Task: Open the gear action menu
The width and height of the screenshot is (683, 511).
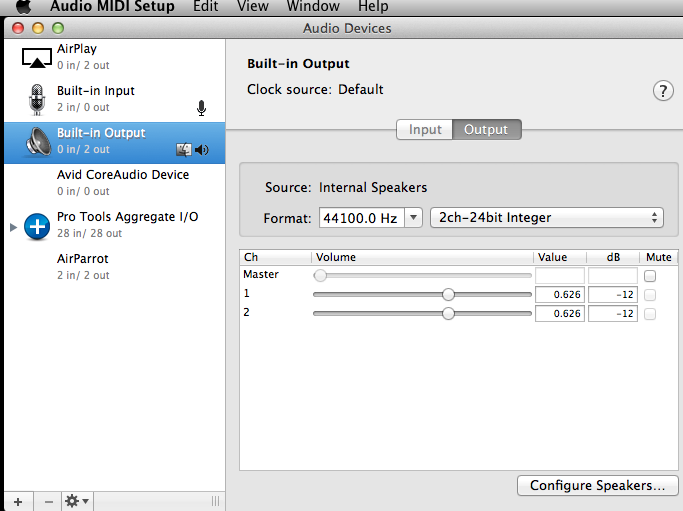Action: [x=77, y=501]
